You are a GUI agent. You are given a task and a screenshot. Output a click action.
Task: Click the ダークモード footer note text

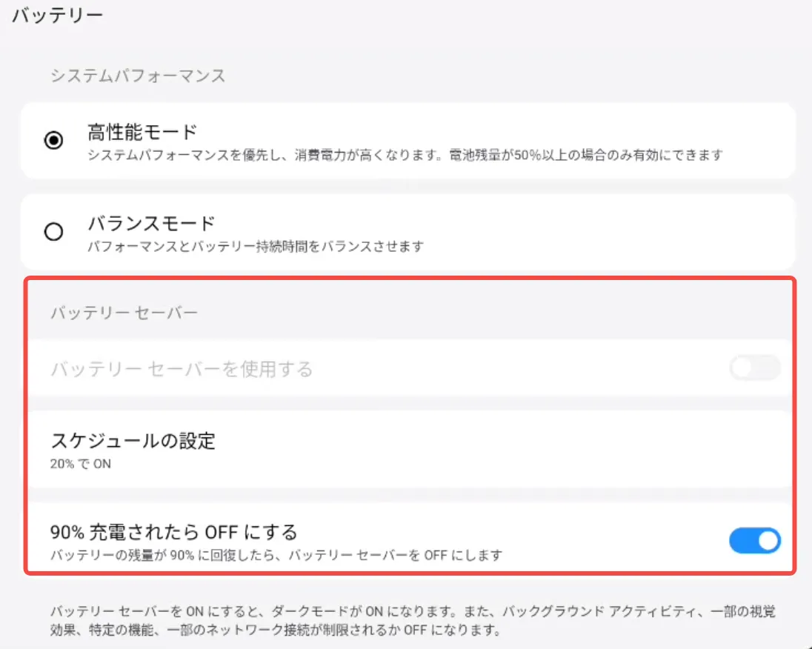(x=413, y=613)
